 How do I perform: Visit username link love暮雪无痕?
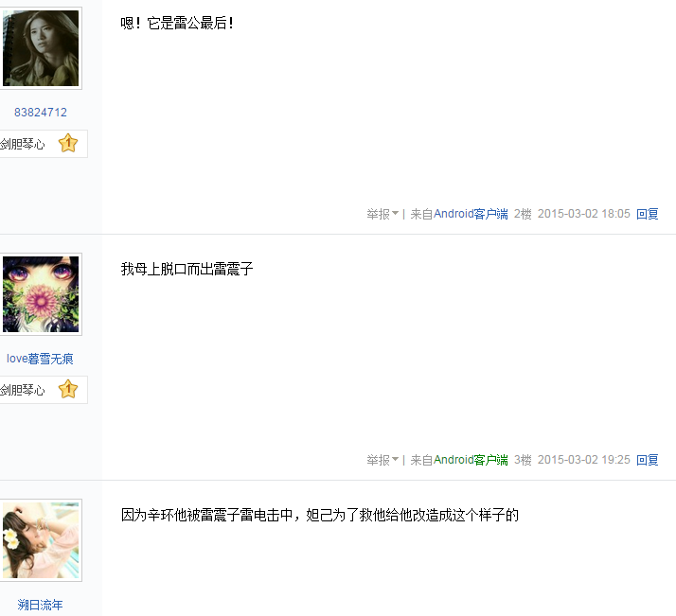(40, 359)
